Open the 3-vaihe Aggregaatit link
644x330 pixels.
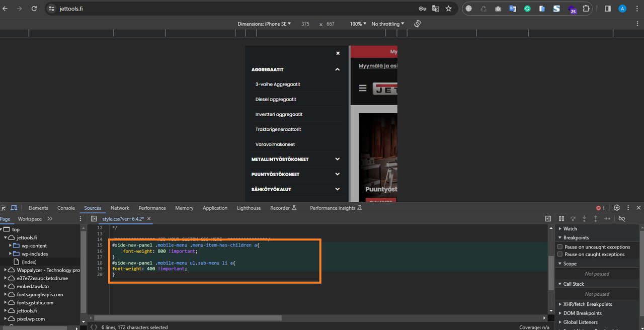pos(278,84)
